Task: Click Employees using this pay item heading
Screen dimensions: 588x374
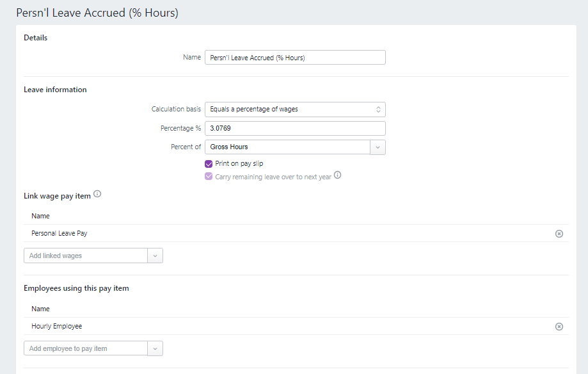Action: coord(76,288)
